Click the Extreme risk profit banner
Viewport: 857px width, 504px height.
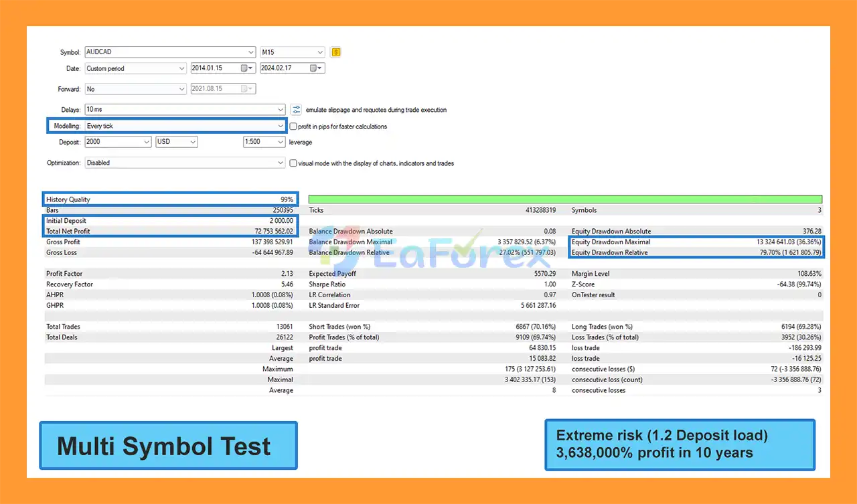[x=680, y=444]
